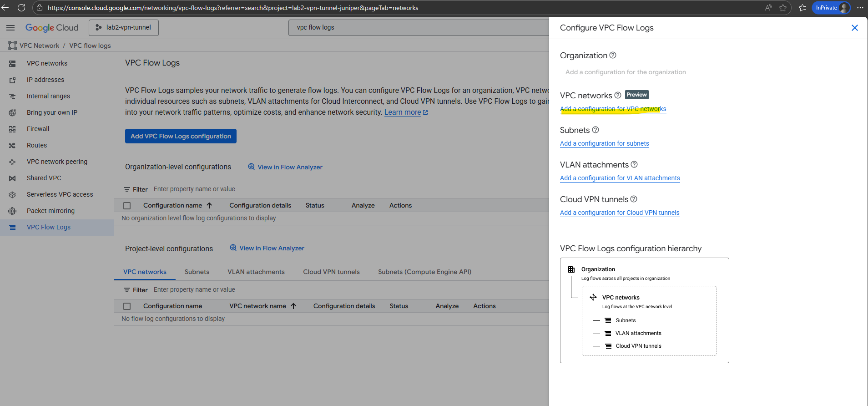Click the VPC Network product icon in breadcrumb
This screenshot has width=868, height=406.
(x=12, y=46)
